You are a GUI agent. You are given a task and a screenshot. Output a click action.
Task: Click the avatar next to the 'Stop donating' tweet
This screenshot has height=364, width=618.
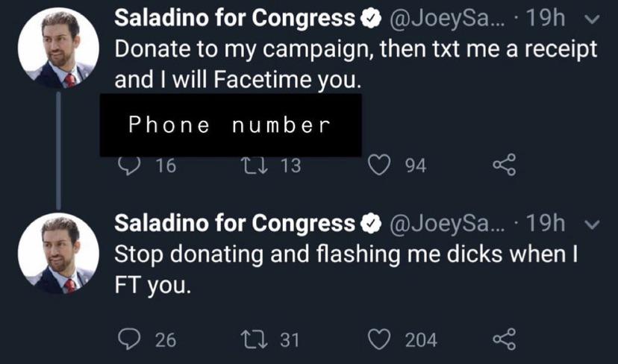(58, 252)
